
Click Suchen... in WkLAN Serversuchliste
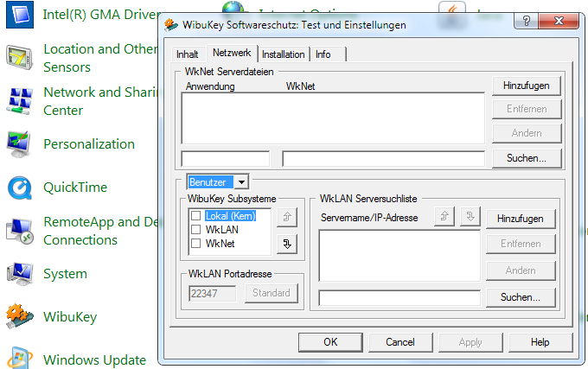521,297
